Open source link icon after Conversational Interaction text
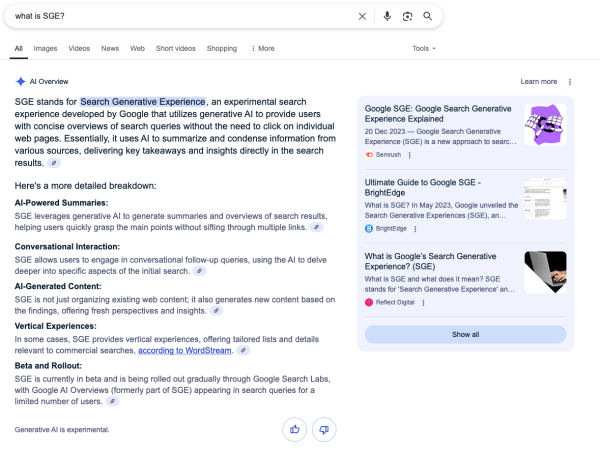The height and width of the screenshot is (450, 600). pos(199,271)
